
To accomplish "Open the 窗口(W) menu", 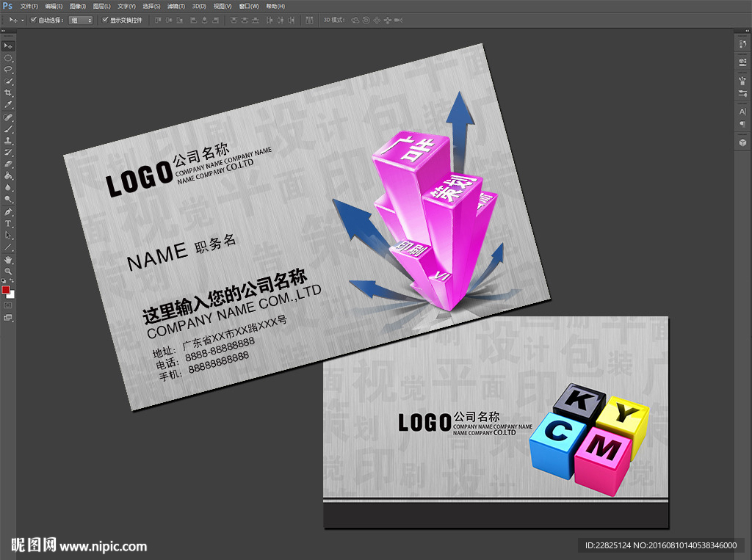I will [x=249, y=6].
